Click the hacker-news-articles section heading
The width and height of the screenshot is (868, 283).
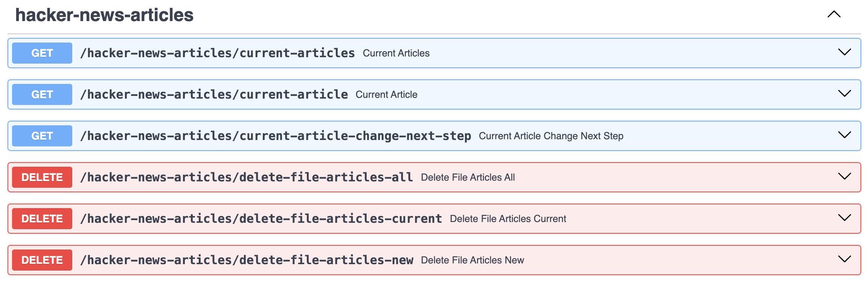click(104, 15)
